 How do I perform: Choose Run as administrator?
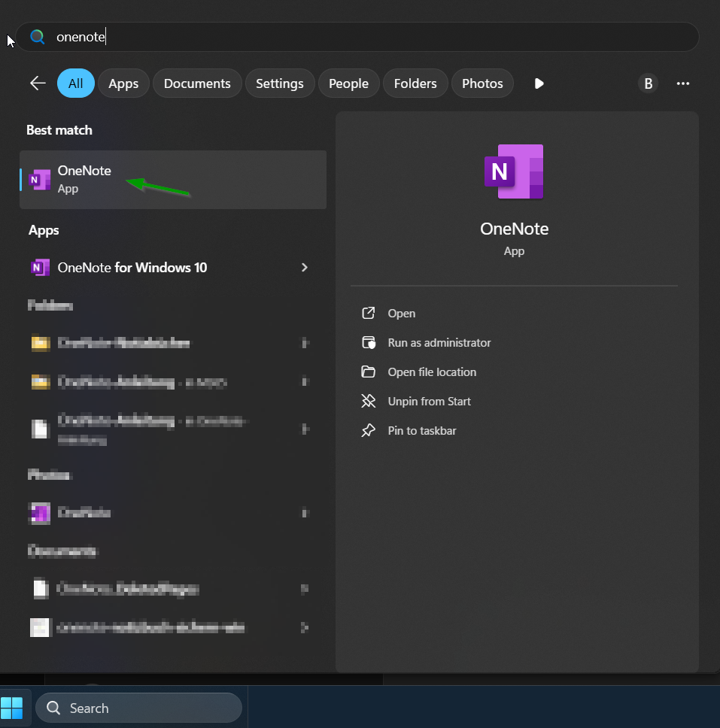click(x=439, y=343)
